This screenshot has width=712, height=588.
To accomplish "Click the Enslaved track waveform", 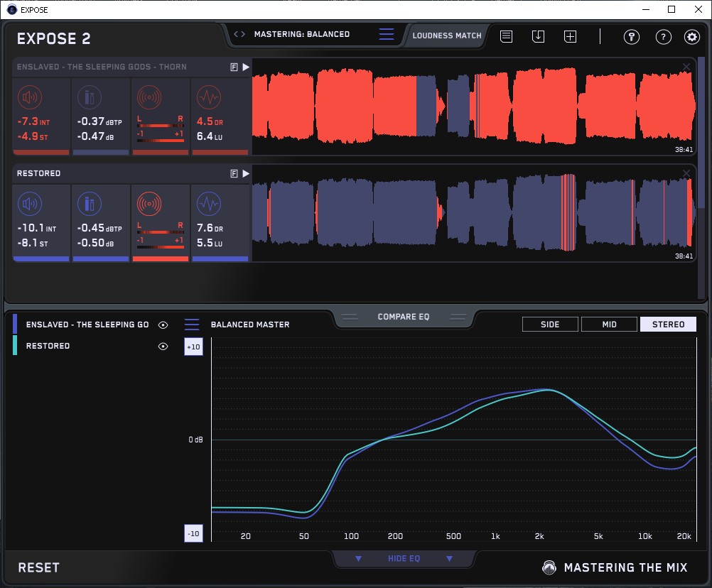I will point(474,107).
